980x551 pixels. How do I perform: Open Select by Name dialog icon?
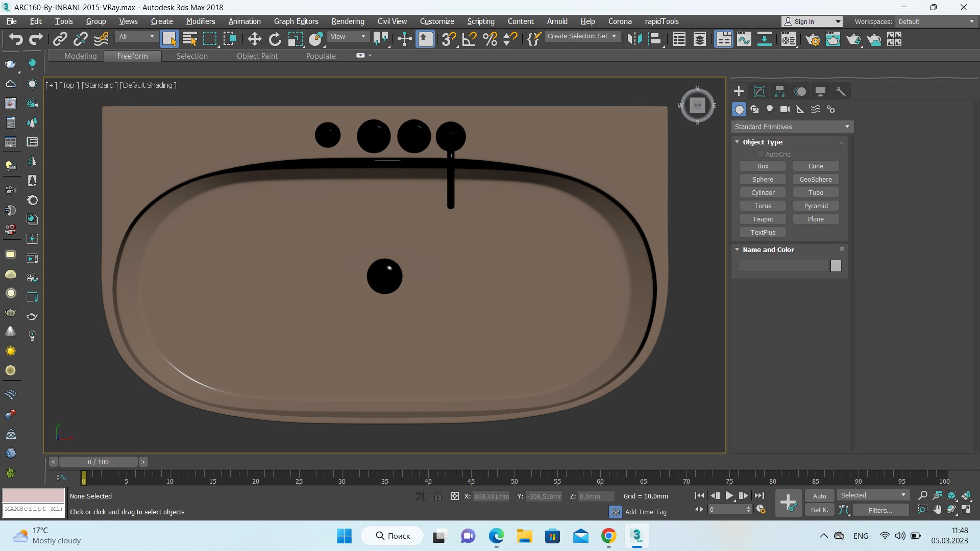tap(190, 39)
